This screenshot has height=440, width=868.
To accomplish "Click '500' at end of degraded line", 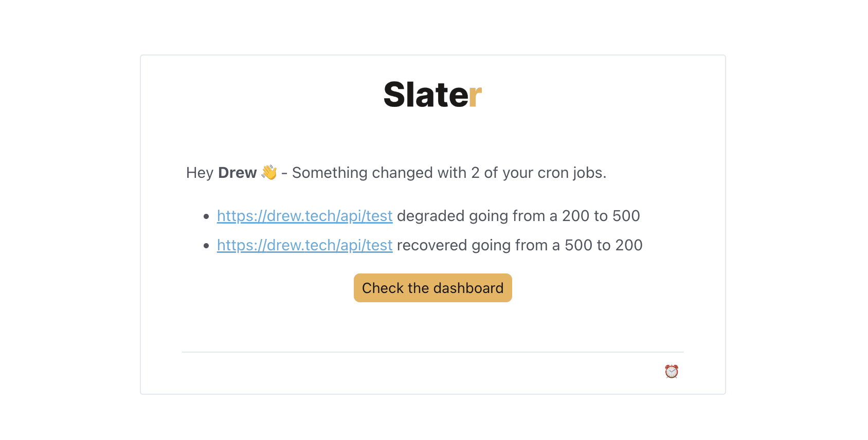I will (626, 216).
